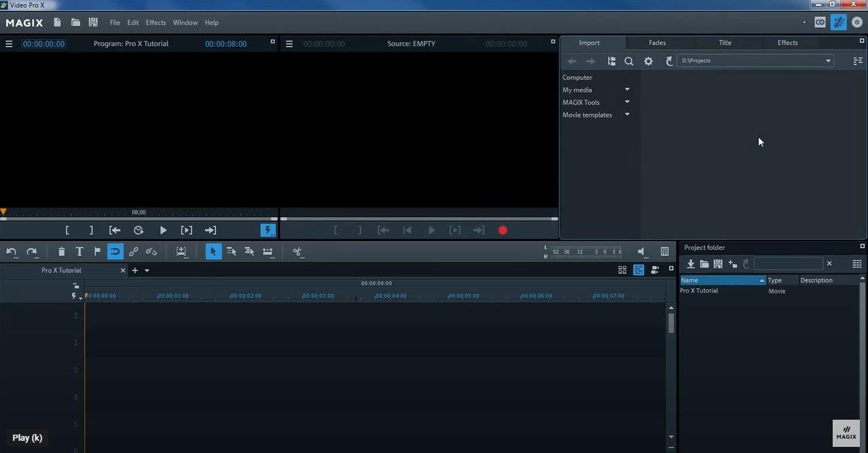Toggle the blue edit mode icon at the top right
This screenshot has width=868, height=453.
tap(839, 22)
